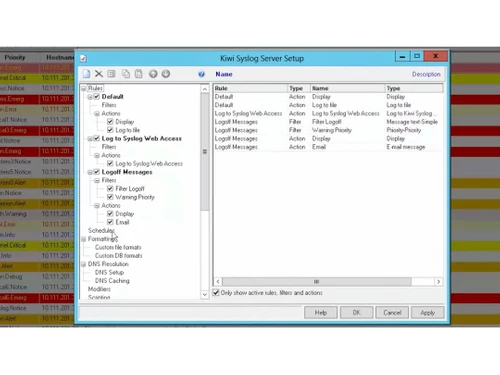Toggle Only show active rules, filters and actions
Image resolution: width=500 pixels, height=375 pixels.
pyautogui.click(x=216, y=293)
